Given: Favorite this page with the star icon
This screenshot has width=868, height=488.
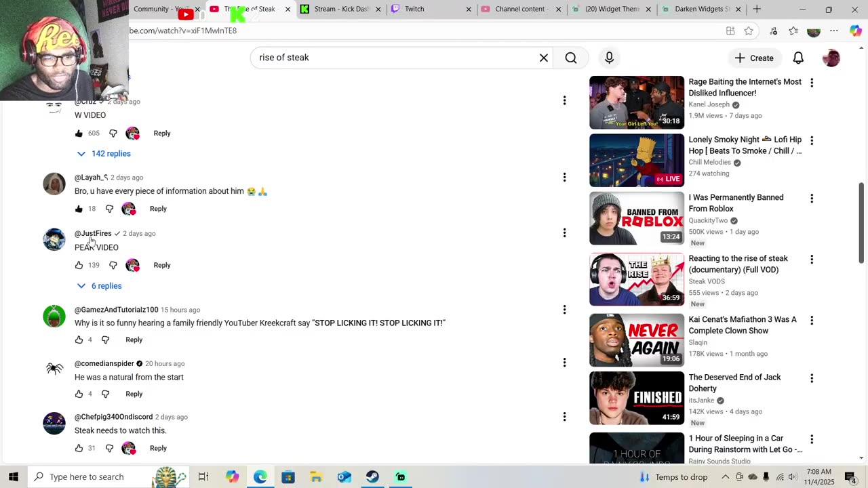Looking at the screenshot, I should (749, 30).
